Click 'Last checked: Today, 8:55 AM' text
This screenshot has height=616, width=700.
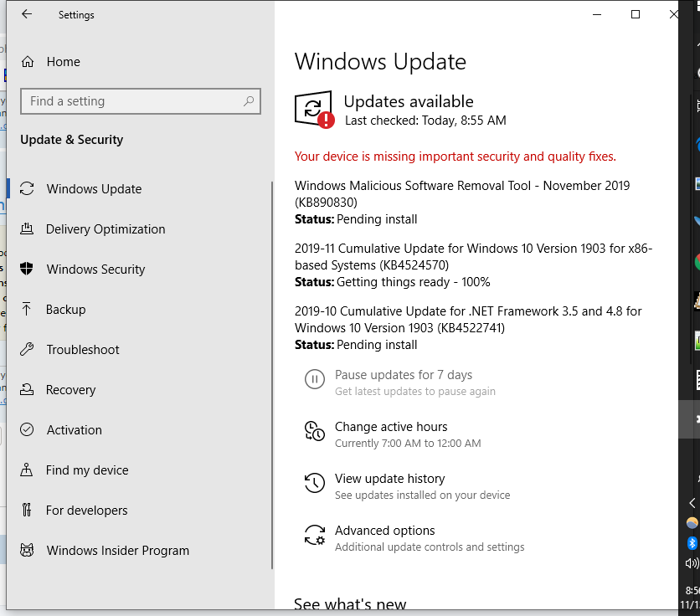pyautogui.click(x=425, y=121)
